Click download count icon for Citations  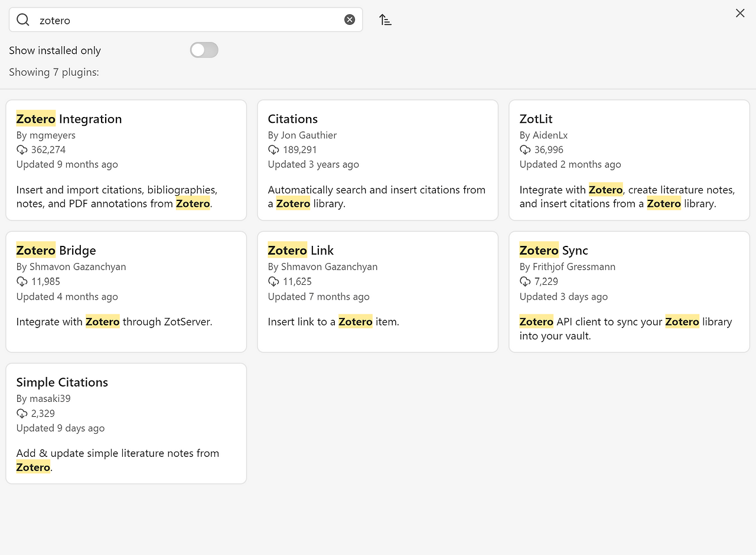coord(273,150)
